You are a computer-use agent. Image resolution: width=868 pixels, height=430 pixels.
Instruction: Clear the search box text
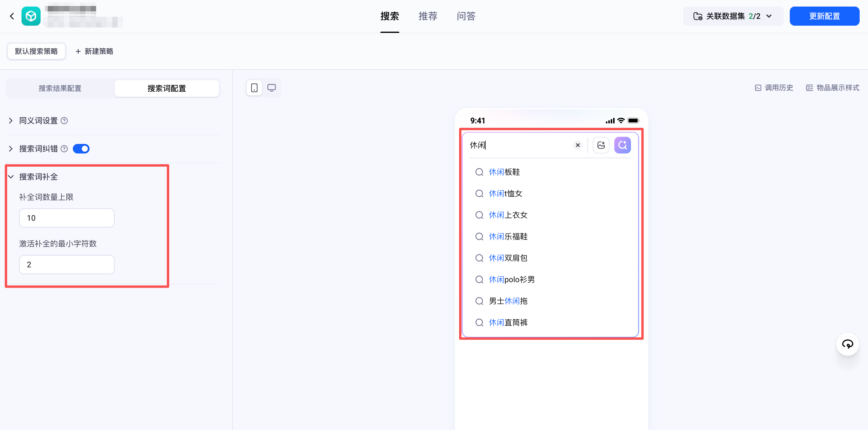click(x=578, y=145)
